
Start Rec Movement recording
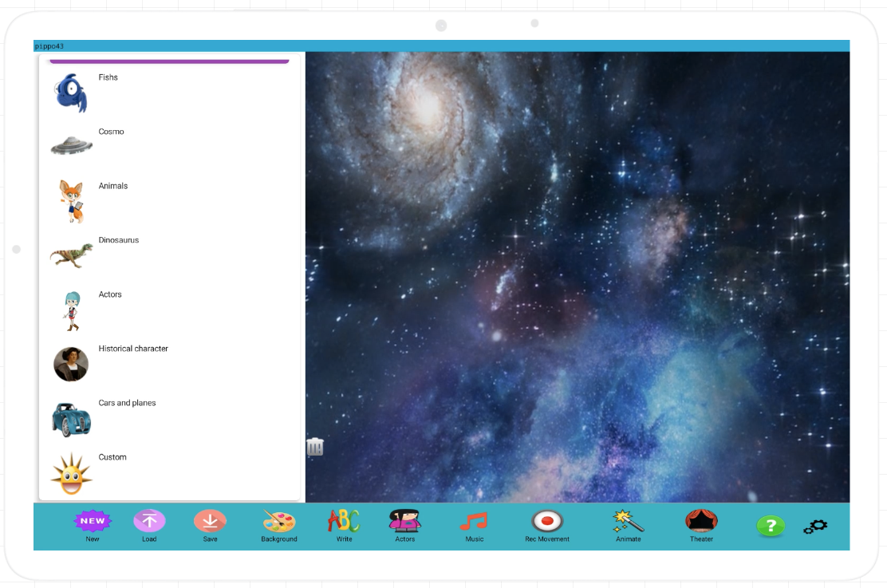coord(547,521)
